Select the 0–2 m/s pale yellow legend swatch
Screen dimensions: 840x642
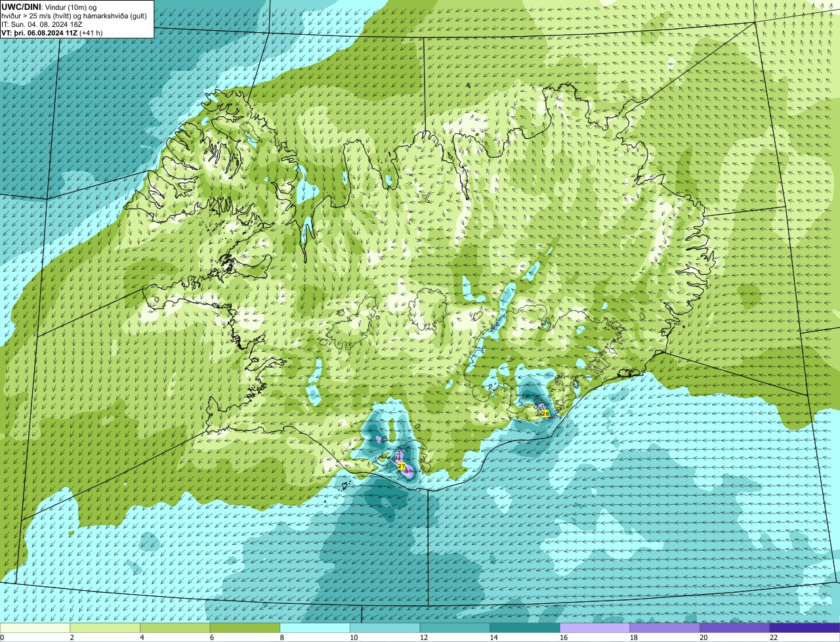(35, 628)
